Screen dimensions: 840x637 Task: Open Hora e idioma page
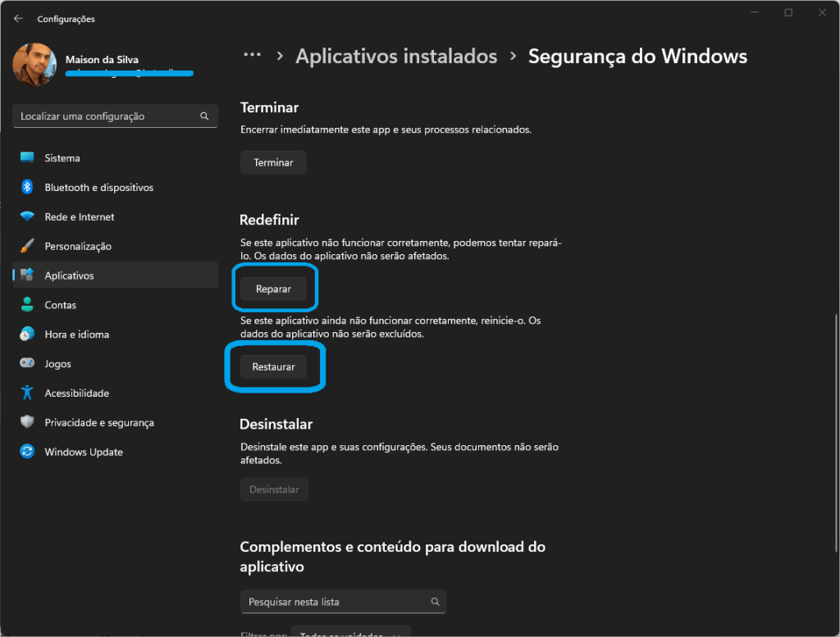click(115, 334)
